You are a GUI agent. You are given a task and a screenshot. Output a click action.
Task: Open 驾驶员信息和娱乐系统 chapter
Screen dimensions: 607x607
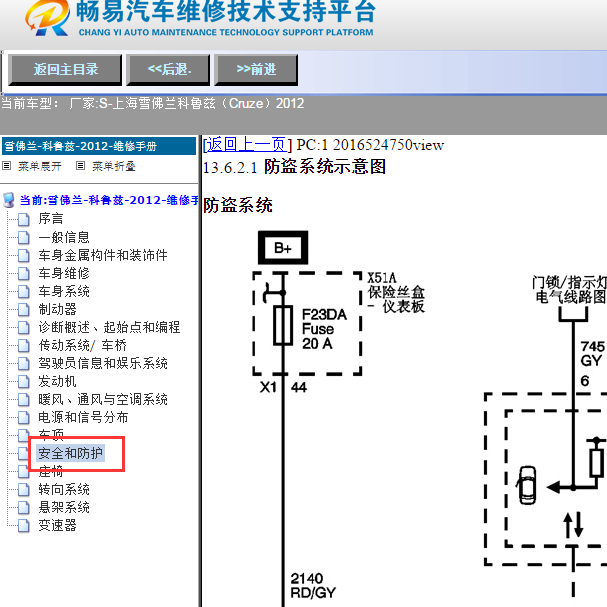pyautogui.click(x=103, y=364)
